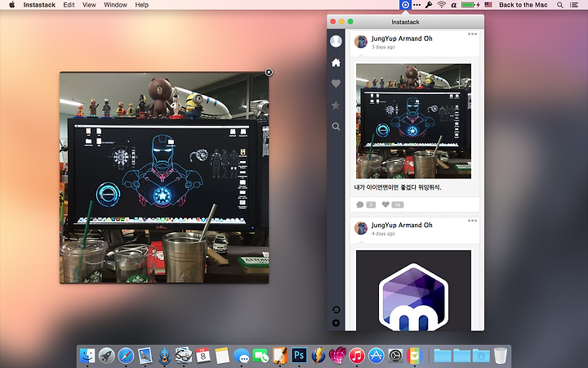The width and height of the screenshot is (588, 368).
Task: Open the purple hexagon logo post image
Action: [x=413, y=290]
